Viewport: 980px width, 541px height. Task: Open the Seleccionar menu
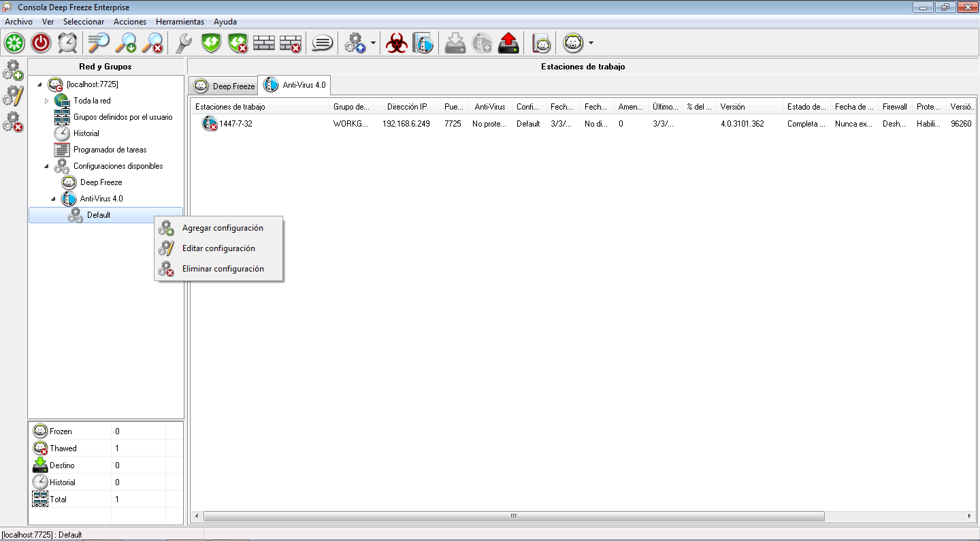click(84, 22)
